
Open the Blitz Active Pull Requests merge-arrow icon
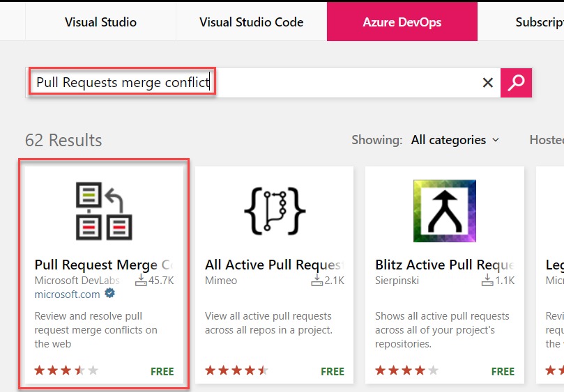[445, 211]
